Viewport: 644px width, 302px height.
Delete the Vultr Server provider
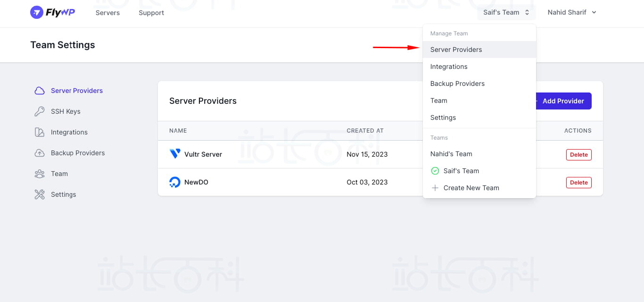tap(578, 155)
